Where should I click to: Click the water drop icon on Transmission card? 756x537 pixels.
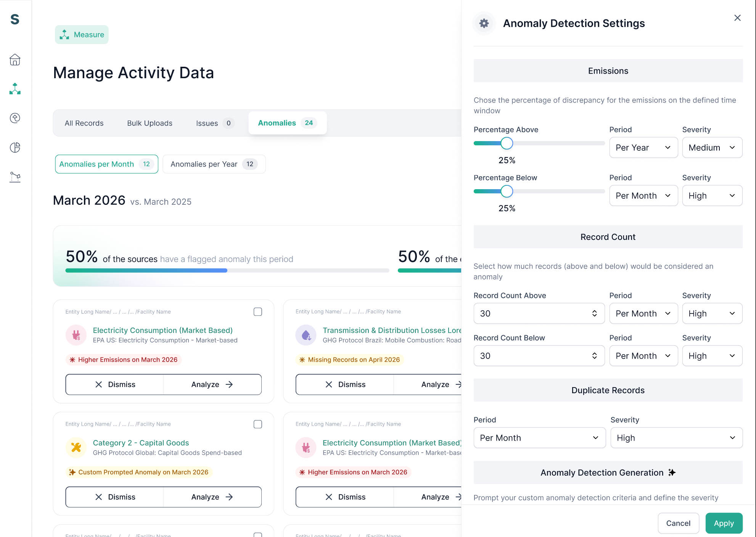[x=306, y=335]
